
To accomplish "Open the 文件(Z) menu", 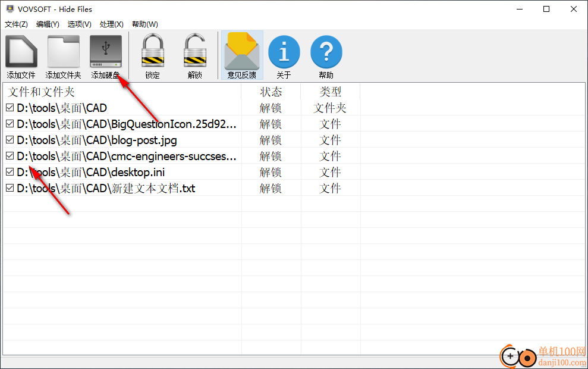I will coord(16,24).
